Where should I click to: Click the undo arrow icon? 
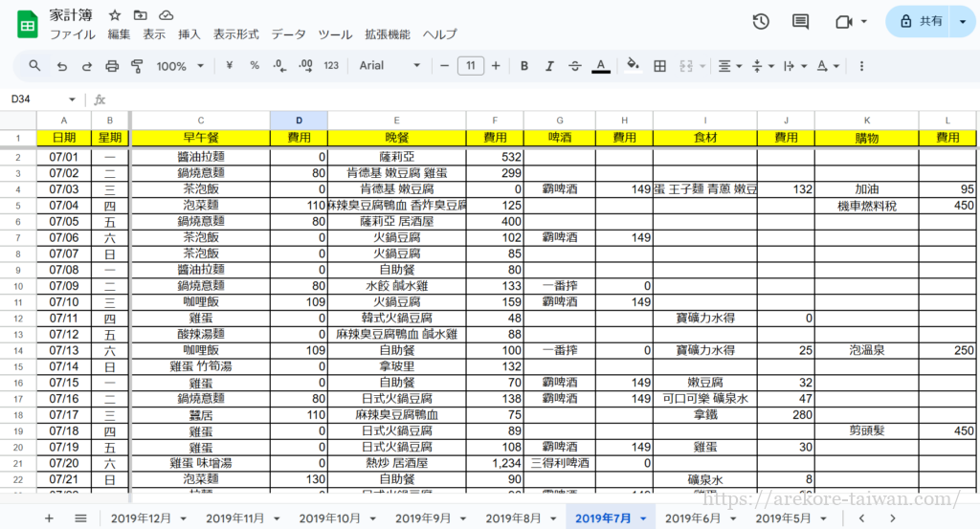coord(62,66)
